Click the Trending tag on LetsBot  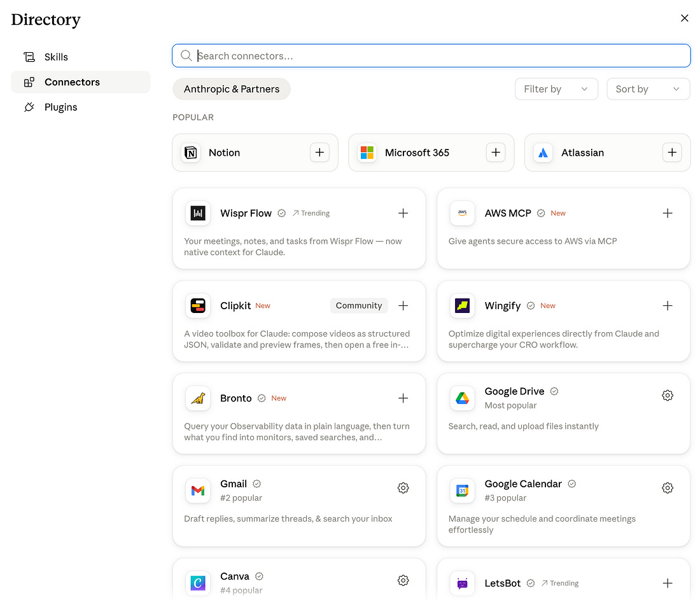(x=560, y=583)
